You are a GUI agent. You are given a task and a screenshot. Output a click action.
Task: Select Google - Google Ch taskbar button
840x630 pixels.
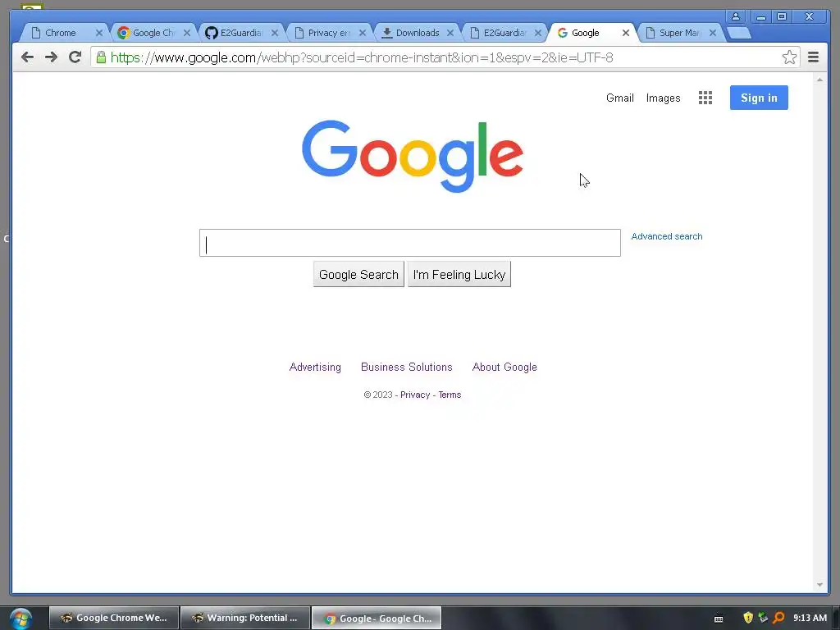377,619
